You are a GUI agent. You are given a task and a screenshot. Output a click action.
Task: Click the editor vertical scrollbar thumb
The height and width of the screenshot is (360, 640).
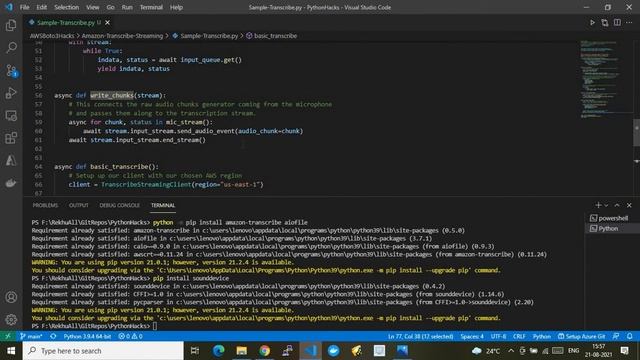[636, 133]
